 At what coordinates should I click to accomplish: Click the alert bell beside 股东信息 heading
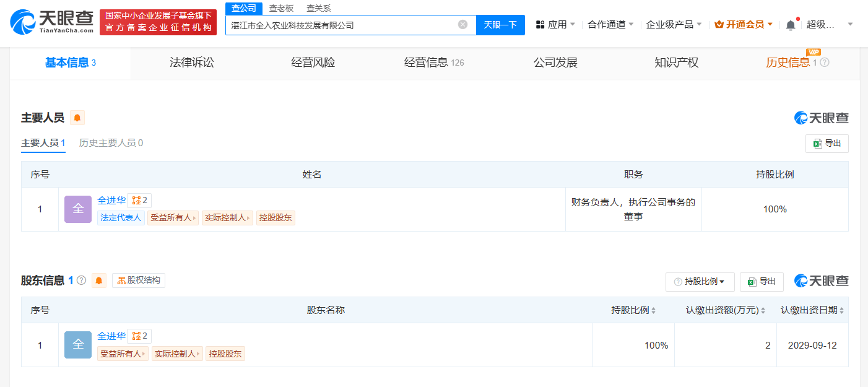99,280
